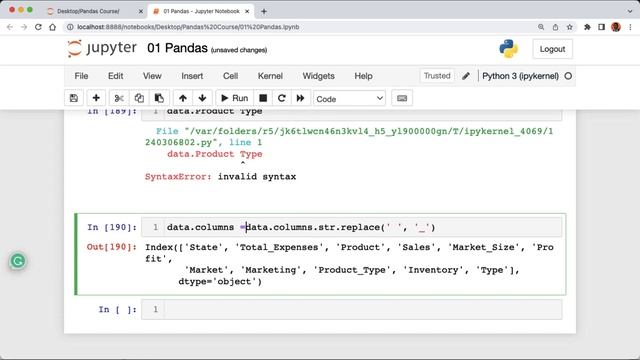This screenshot has width=640, height=360.
Task: Open the Cell menu
Action: coord(230,76)
